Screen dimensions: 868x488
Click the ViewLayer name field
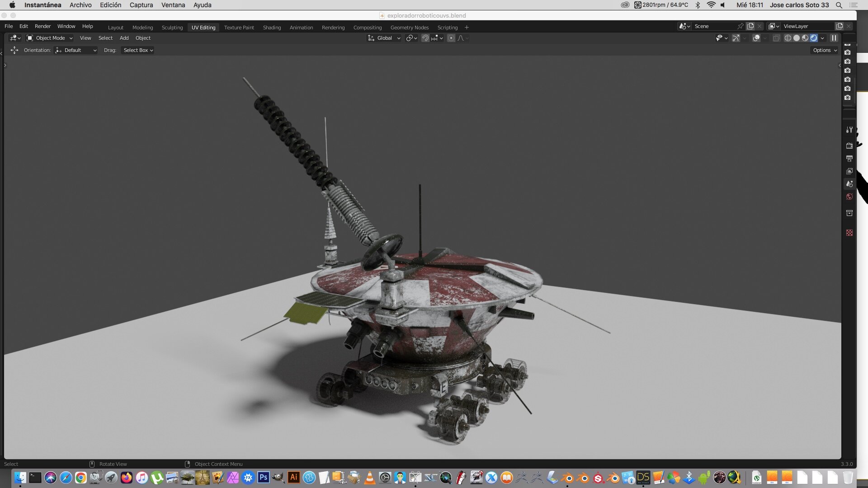pyautogui.click(x=808, y=26)
